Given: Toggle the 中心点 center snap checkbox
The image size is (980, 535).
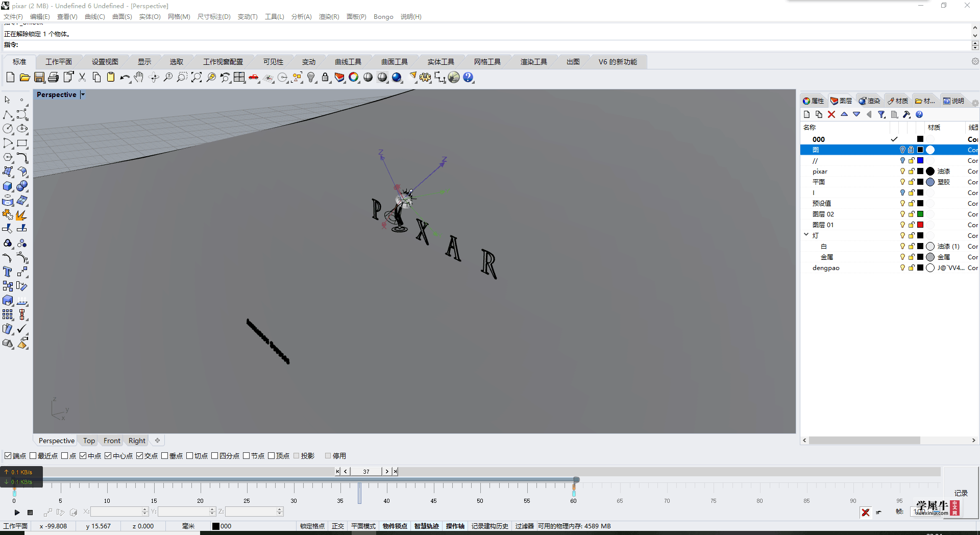Looking at the screenshot, I should 108,456.
